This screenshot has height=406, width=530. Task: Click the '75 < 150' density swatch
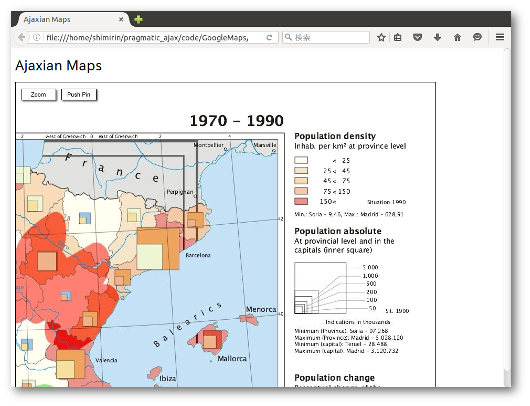[x=301, y=191]
